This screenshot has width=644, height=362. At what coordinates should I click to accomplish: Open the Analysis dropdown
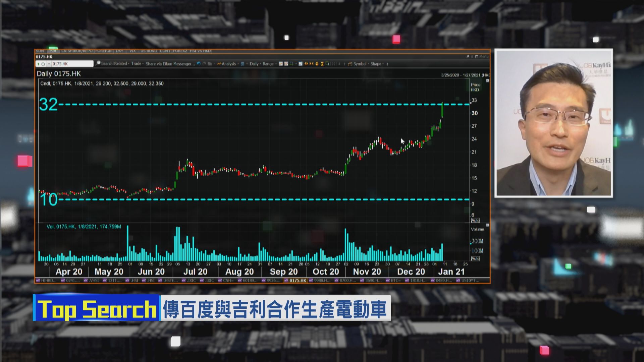click(x=228, y=64)
